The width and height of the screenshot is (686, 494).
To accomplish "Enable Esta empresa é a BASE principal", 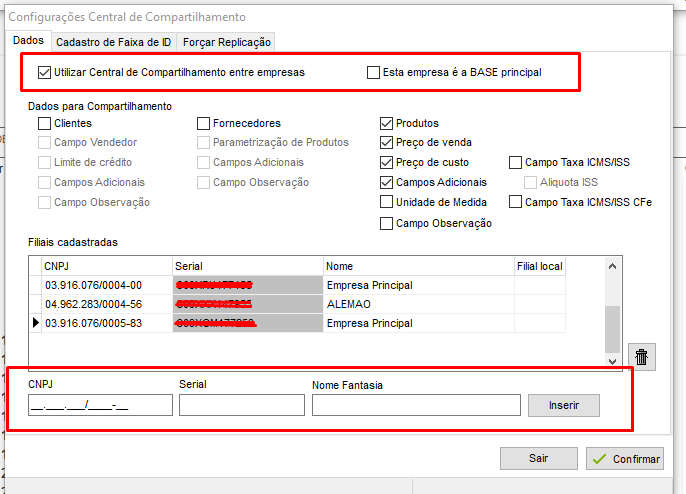I will pos(374,72).
